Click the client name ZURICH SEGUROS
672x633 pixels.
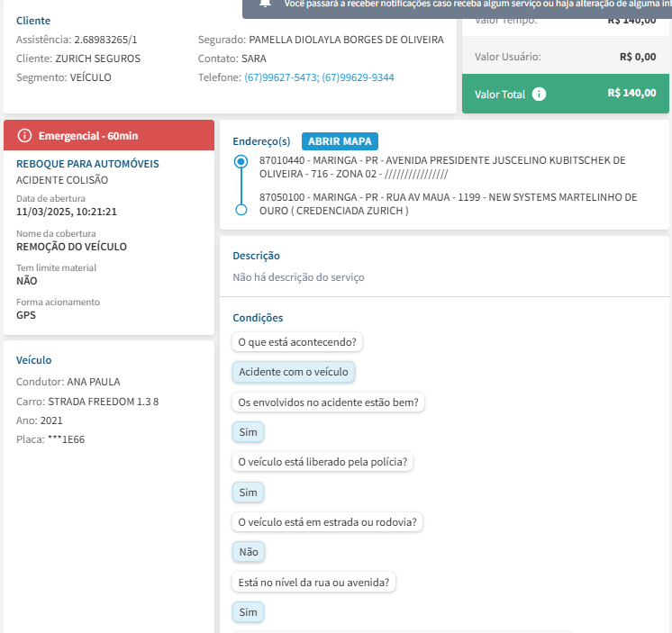pyautogui.click(x=97, y=59)
